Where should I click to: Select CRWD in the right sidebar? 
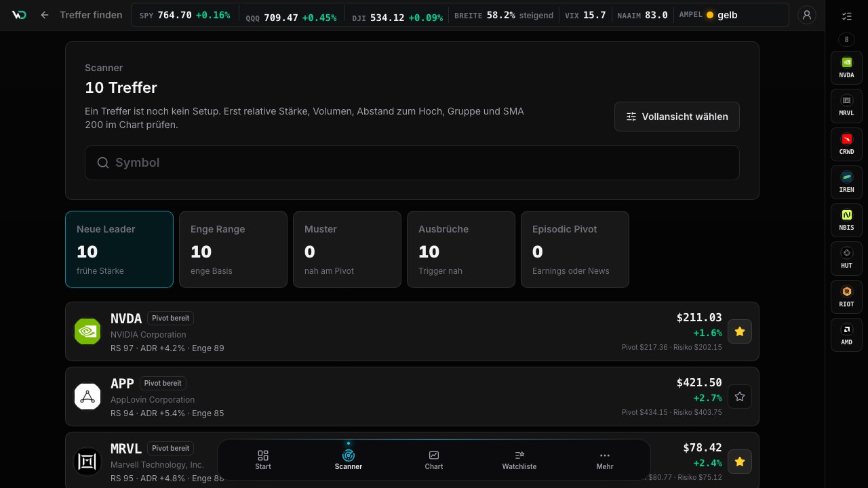coord(846,144)
